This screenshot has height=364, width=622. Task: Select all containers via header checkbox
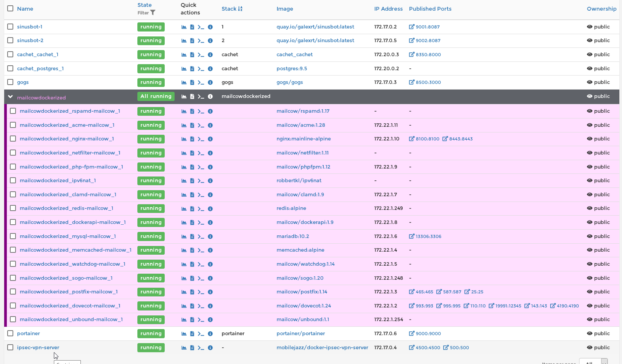tap(10, 8)
